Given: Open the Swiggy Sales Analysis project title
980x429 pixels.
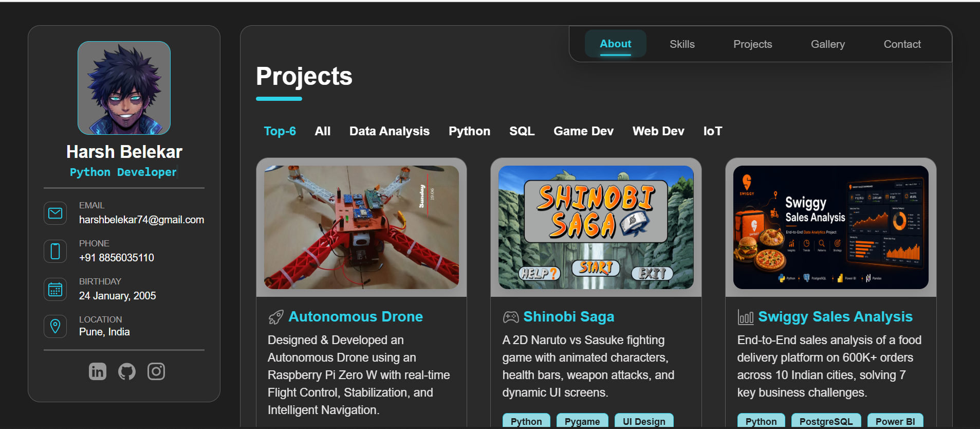Looking at the screenshot, I should pos(836,317).
